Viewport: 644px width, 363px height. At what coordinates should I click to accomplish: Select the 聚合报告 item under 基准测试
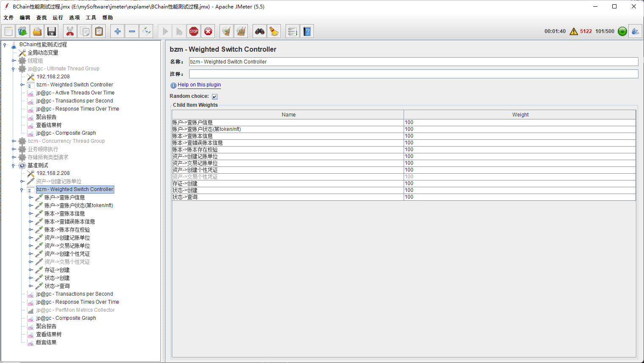(46, 326)
